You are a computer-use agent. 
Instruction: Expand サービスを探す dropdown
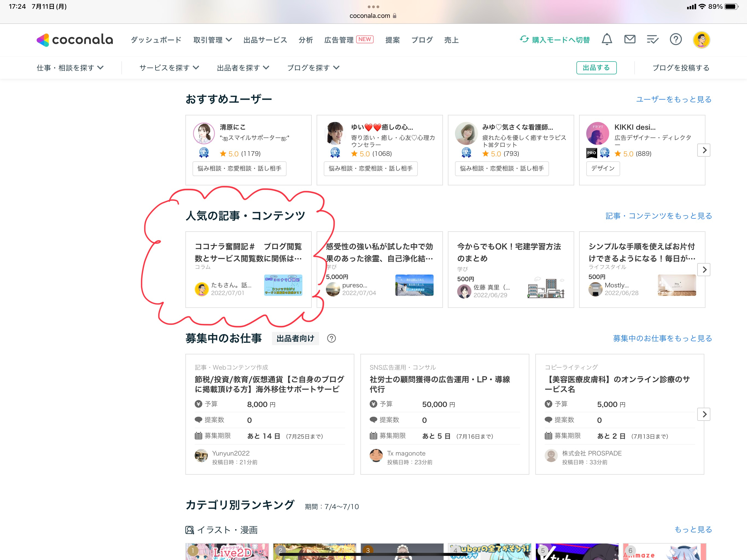coord(169,68)
